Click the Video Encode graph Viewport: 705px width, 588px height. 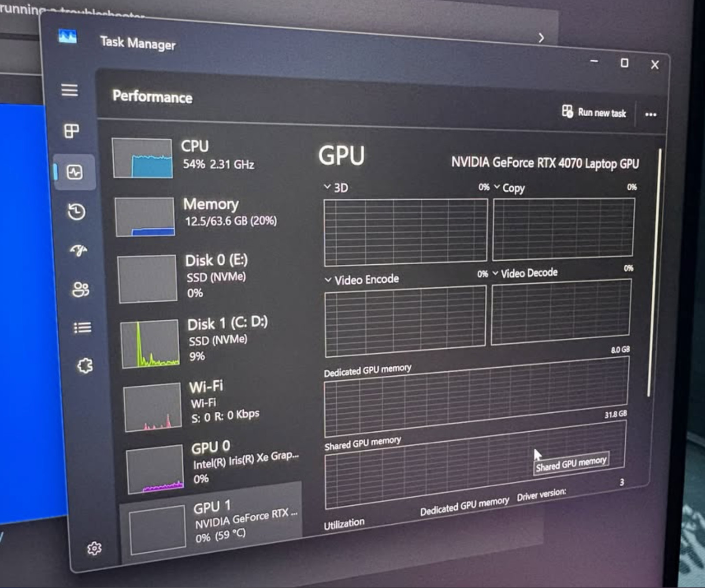coord(405,321)
